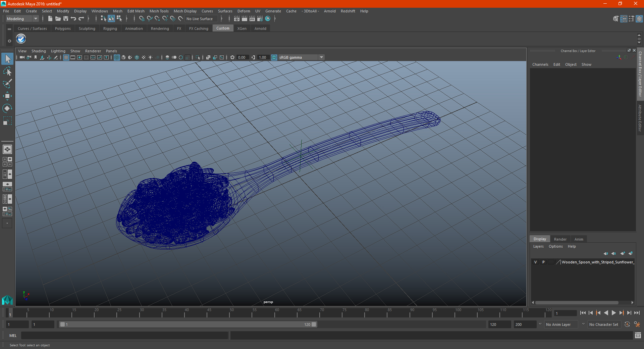Open sRGB gamma view transform dropdown
The height and width of the screenshot is (349, 644).
(301, 57)
